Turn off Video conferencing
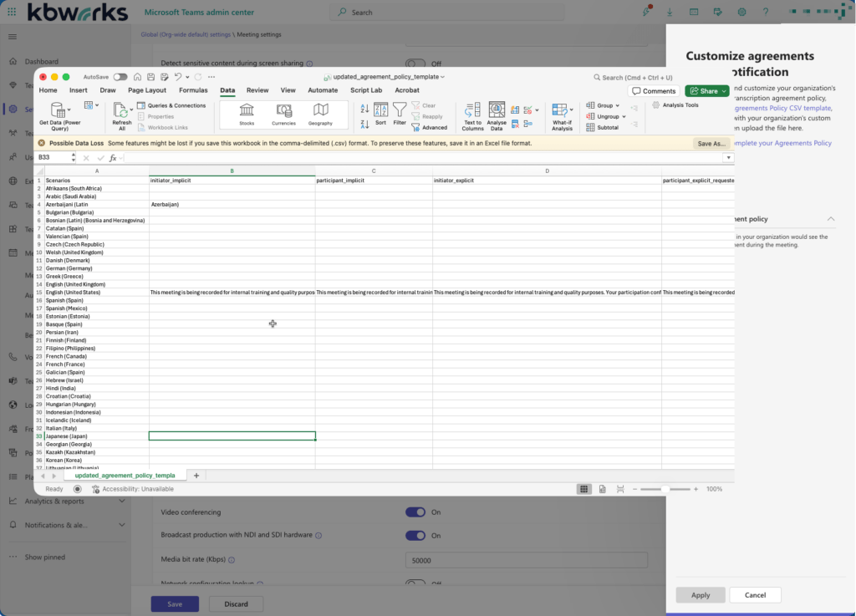This screenshot has width=856, height=616. pyautogui.click(x=415, y=512)
